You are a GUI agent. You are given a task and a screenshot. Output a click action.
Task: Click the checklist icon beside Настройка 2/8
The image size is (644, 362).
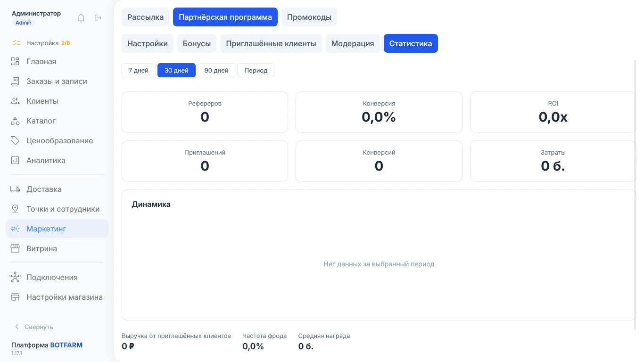[x=17, y=43]
